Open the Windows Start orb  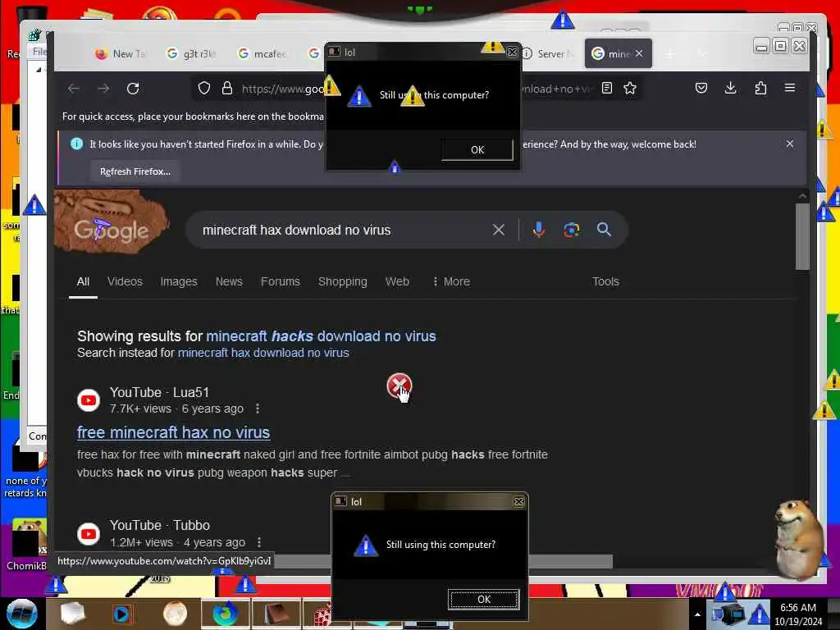pos(22,614)
